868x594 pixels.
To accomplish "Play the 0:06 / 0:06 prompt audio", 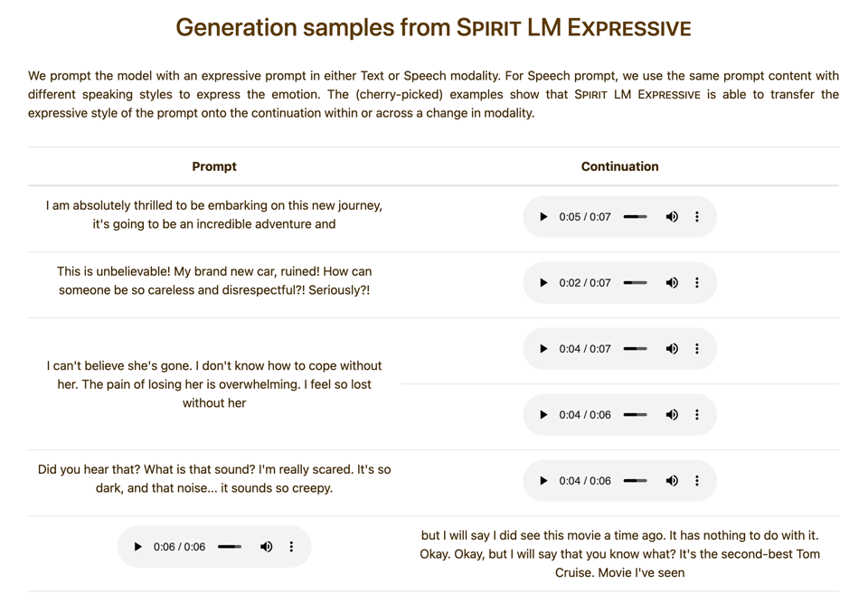I will coord(138,547).
